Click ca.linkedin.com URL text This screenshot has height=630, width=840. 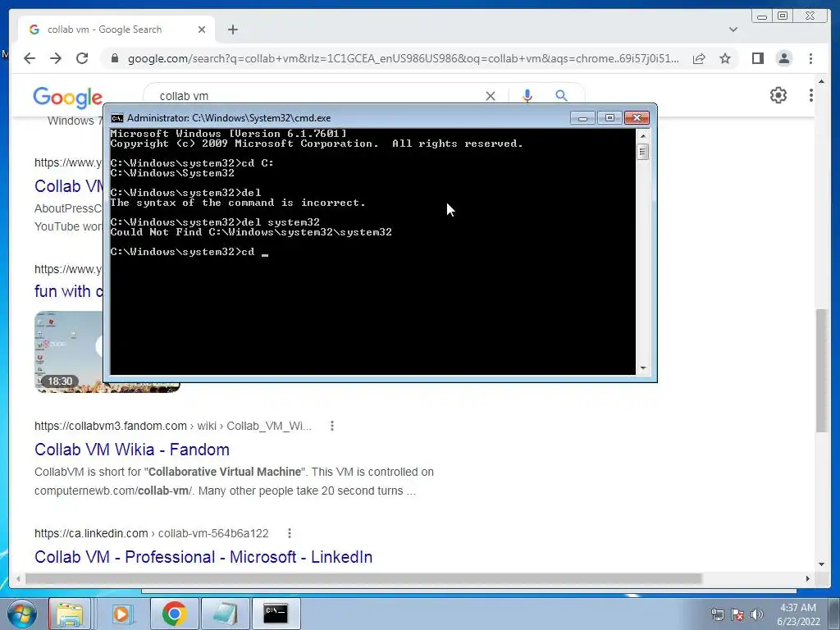(91, 533)
